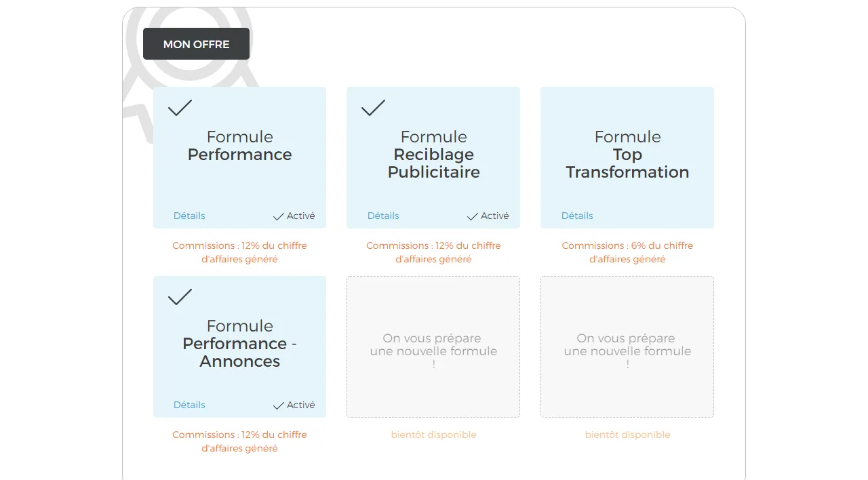The image size is (868, 480).
Task: Open Détails of Formule Top Transformation
Action: pos(577,216)
